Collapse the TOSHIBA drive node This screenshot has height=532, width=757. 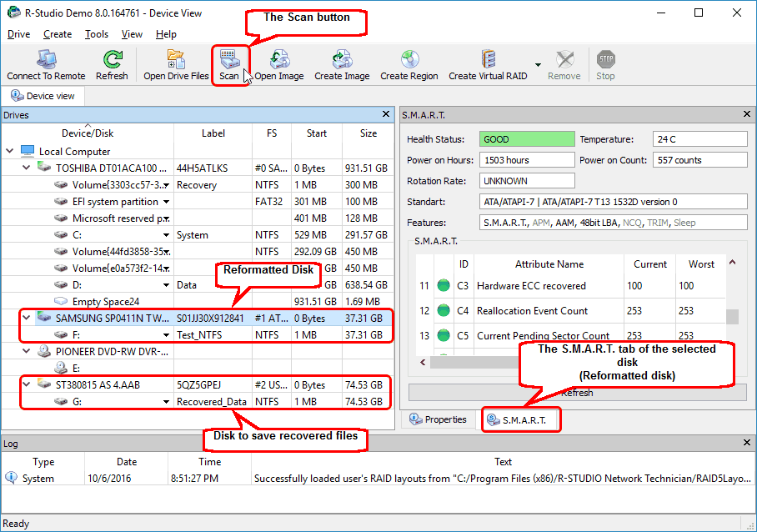[x=27, y=168]
